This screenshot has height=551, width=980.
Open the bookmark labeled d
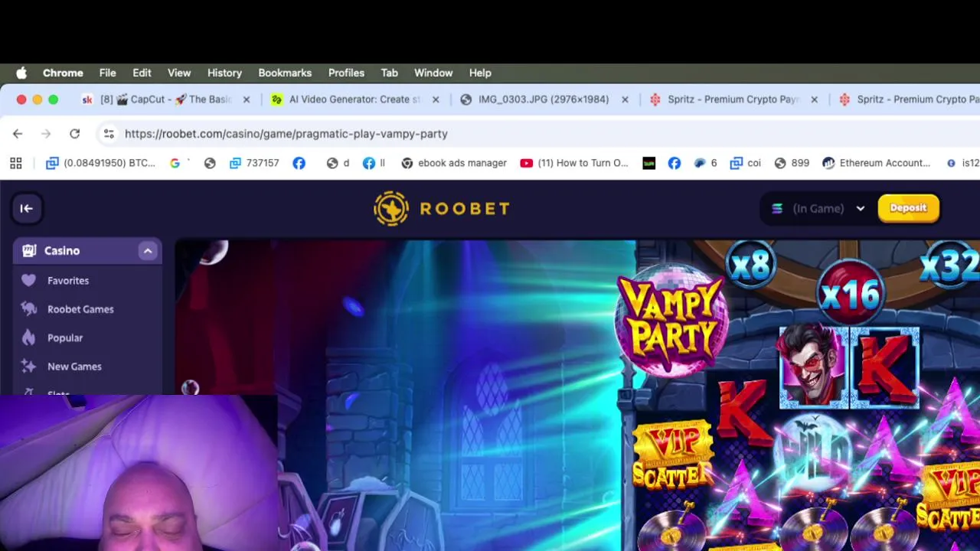click(x=338, y=163)
